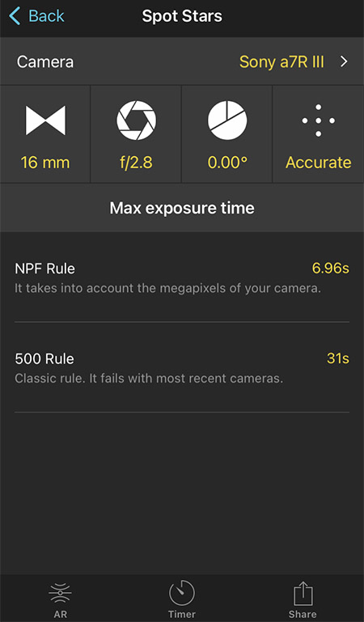Tap the blue back arrow icon
Viewport: 364px width, 622px height.
tap(15, 16)
